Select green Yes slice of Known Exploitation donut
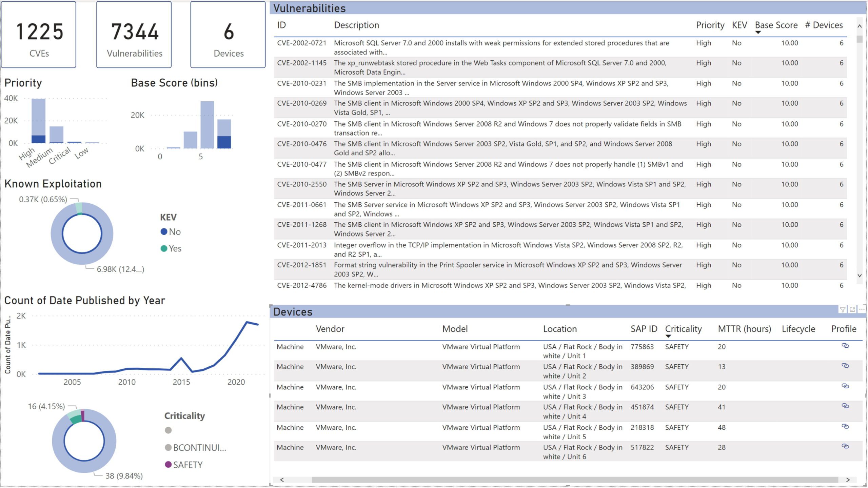Screen dimensions: 868x488 [x=78, y=208]
